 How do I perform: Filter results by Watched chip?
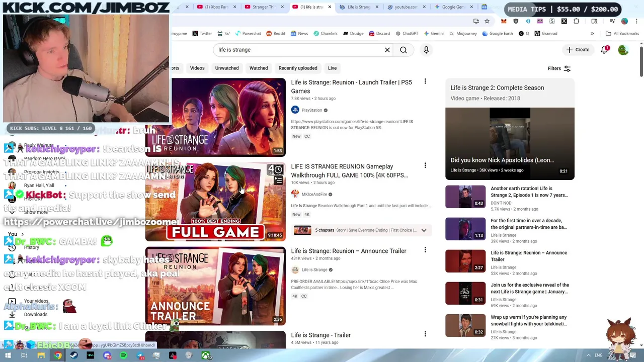259,68
